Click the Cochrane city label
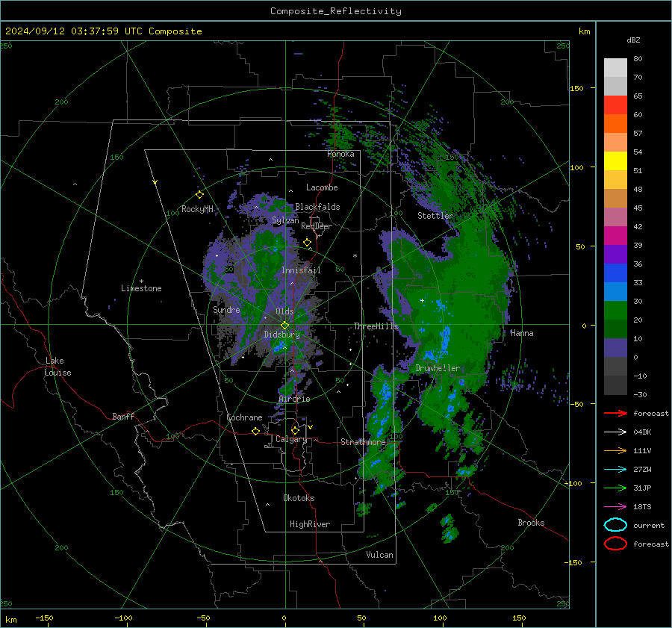 [244, 417]
